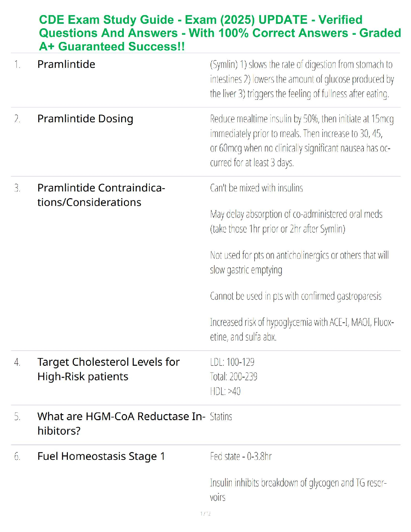411x532 pixels.
Task: Click the Symlin definition text in row 1
Action: pos(301,79)
